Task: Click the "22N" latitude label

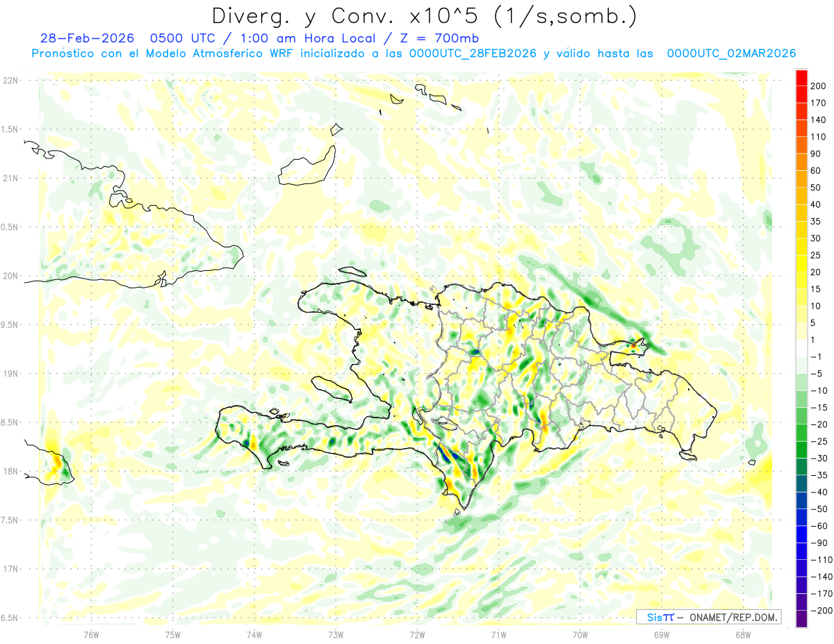Action: (x=10, y=81)
